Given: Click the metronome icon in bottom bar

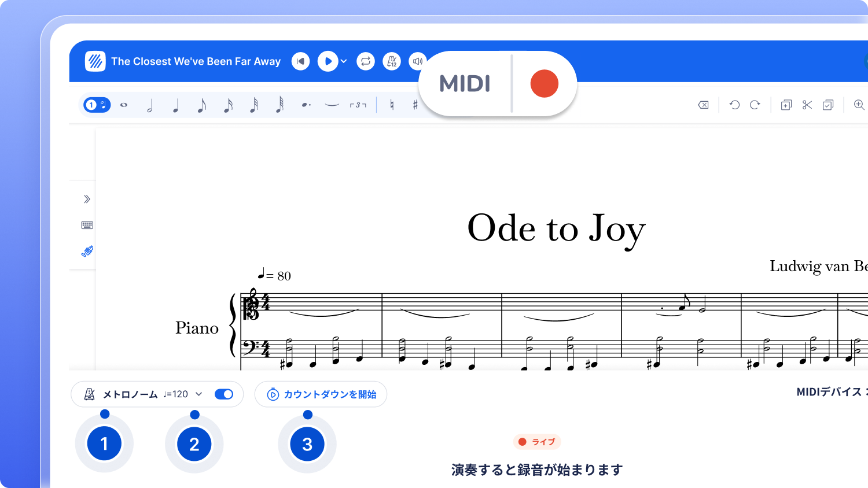Looking at the screenshot, I should [89, 394].
